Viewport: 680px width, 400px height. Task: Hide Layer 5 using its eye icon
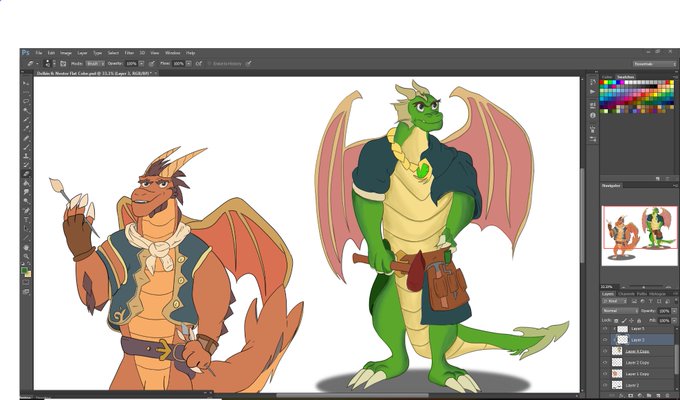[x=605, y=328]
